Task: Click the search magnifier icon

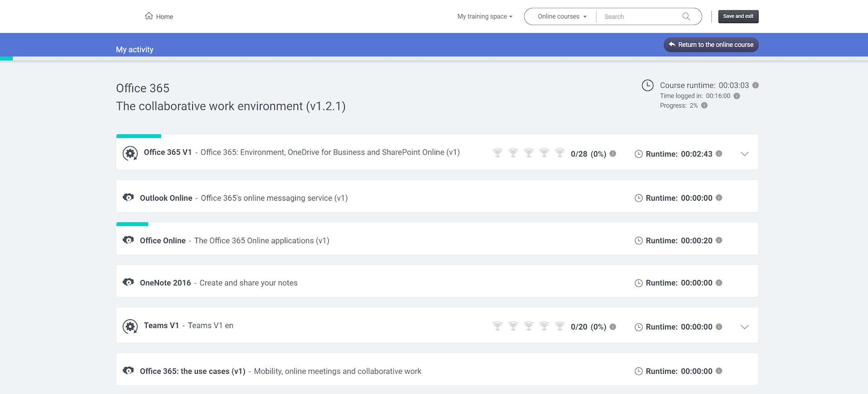Action: tap(686, 16)
